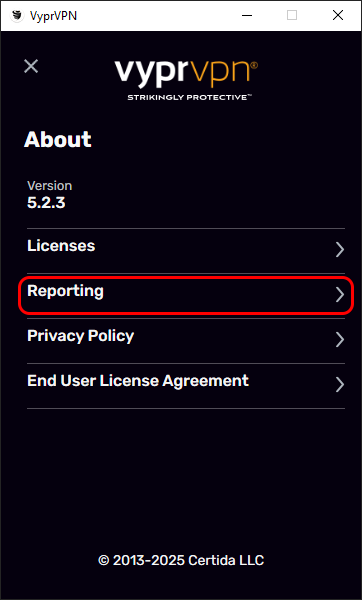Expand the chevron beside End User License Agreement
This screenshot has height=600, width=362.
pyautogui.click(x=340, y=385)
